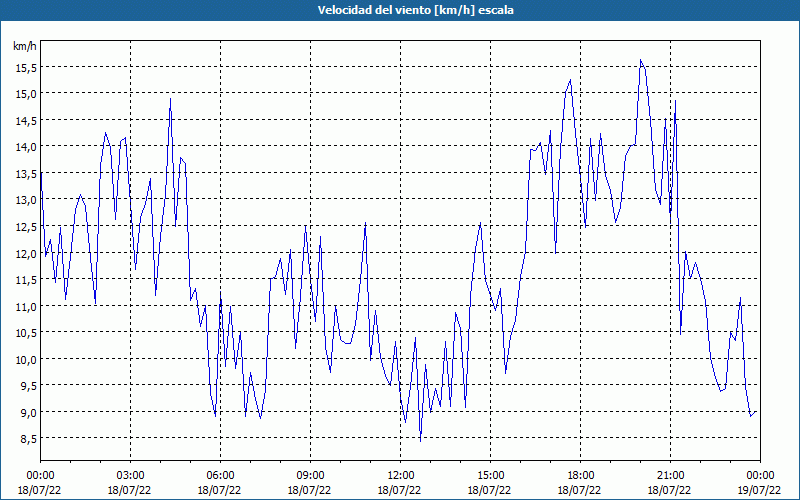This screenshot has width=800, height=500.
Task: Click the 'km/h' unit label
Action: point(25,46)
